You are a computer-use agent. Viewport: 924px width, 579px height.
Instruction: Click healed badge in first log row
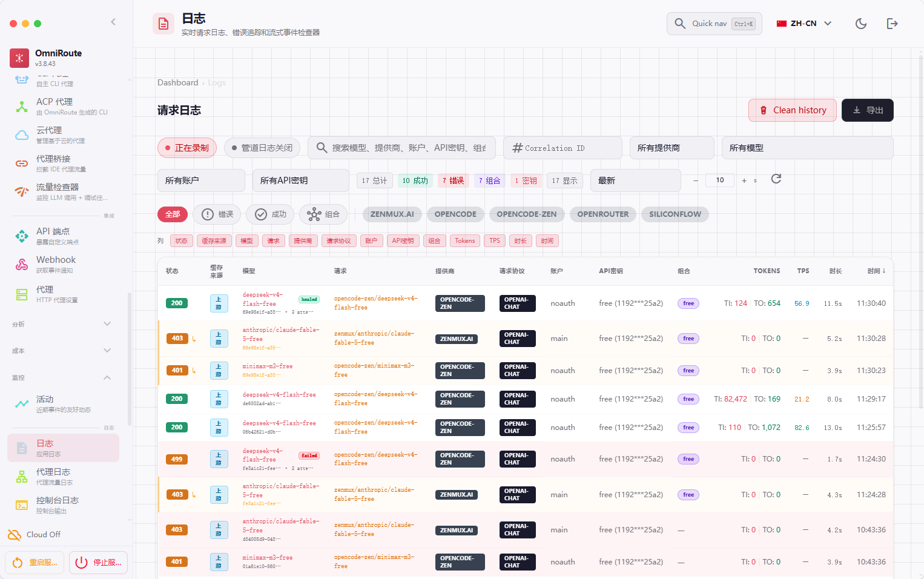click(309, 299)
